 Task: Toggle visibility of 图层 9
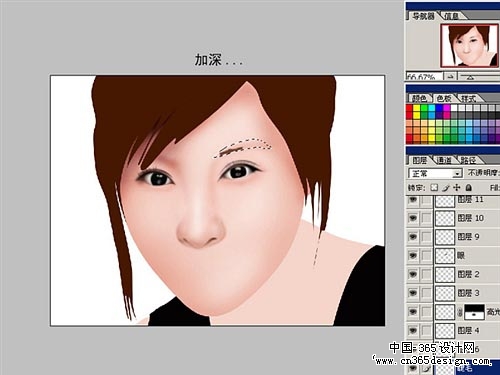413,237
